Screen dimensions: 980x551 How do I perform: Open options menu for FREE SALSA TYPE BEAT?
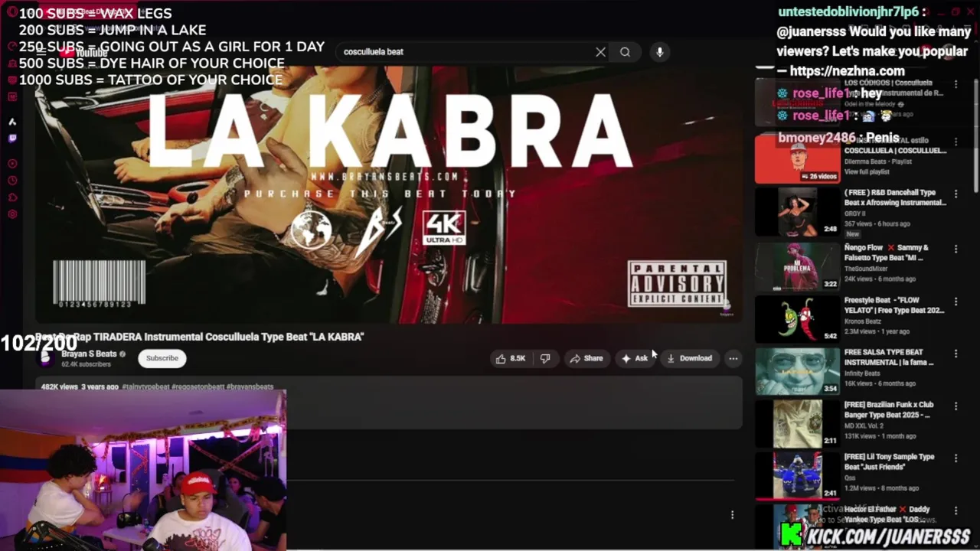(x=955, y=354)
